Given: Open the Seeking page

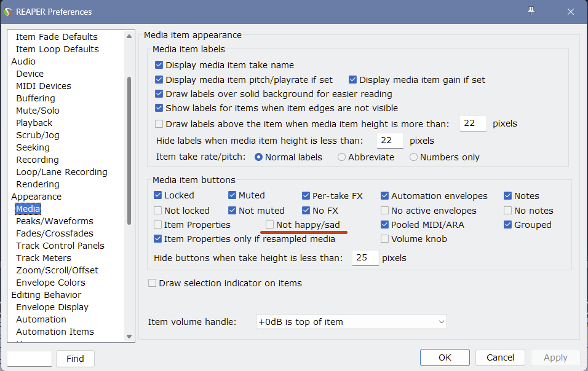Looking at the screenshot, I should 33,147.
